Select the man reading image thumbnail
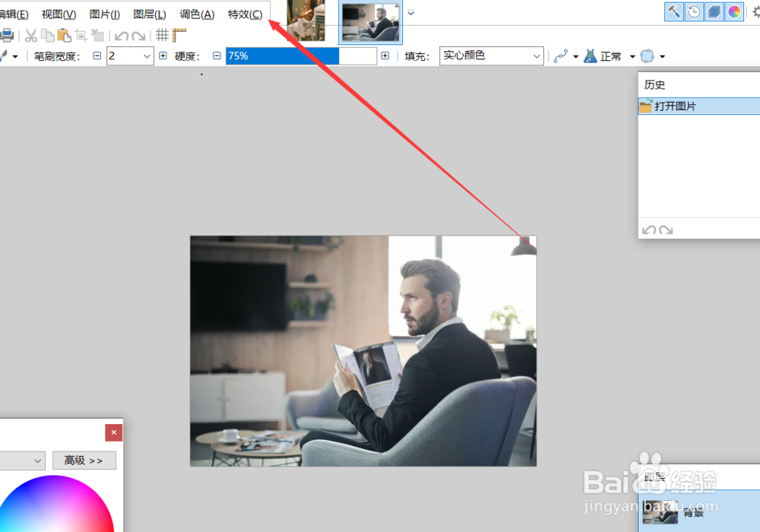 coord(370,21)
